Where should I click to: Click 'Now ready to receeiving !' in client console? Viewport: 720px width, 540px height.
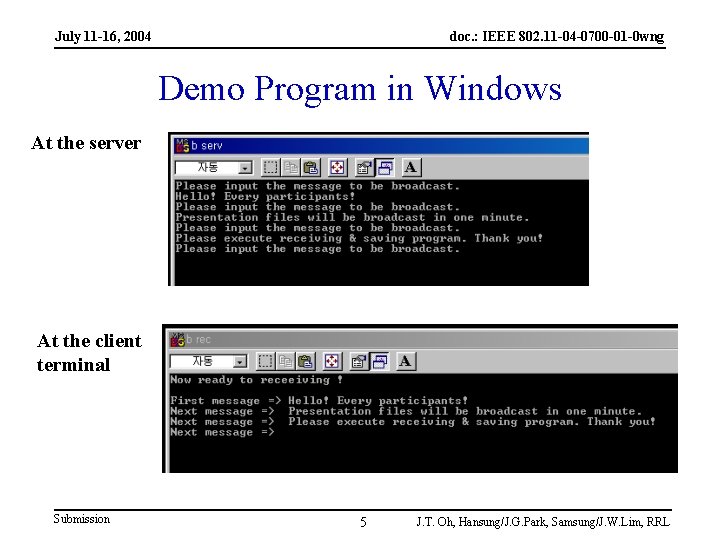coord(256,380)
